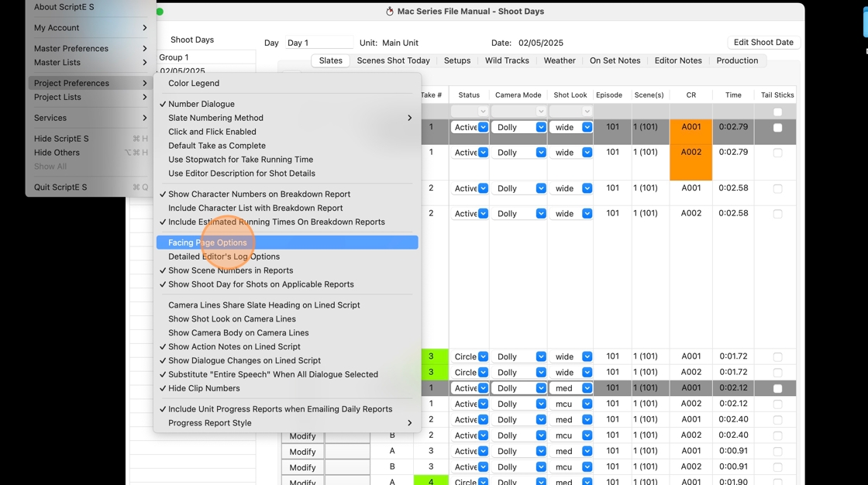Toggle Hide Clip Numbers option
The image size is (868, 485).
(287, 388)
